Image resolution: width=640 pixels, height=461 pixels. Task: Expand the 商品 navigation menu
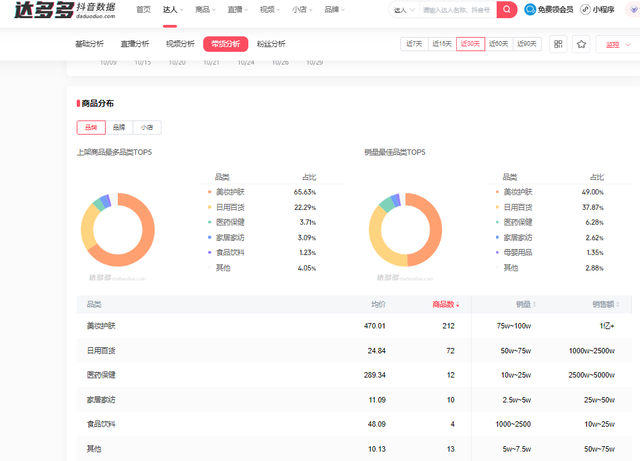click(205, 9)
